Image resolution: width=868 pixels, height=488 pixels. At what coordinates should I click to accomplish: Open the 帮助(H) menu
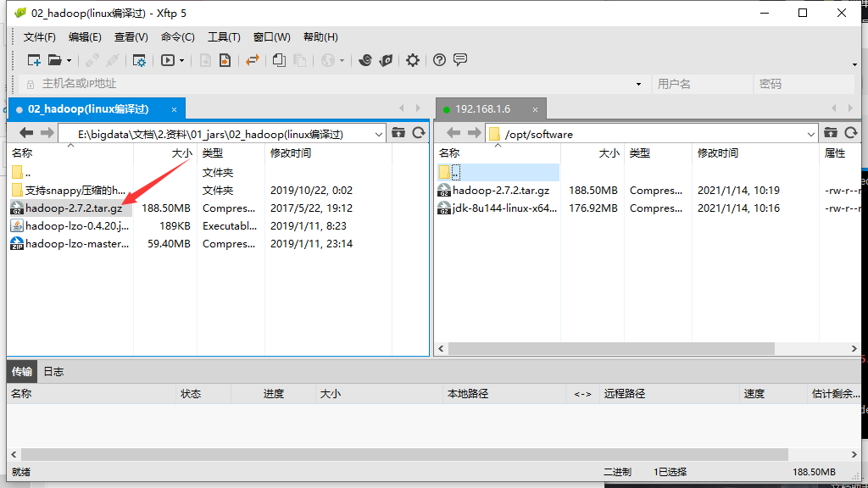tap(320, 37)
